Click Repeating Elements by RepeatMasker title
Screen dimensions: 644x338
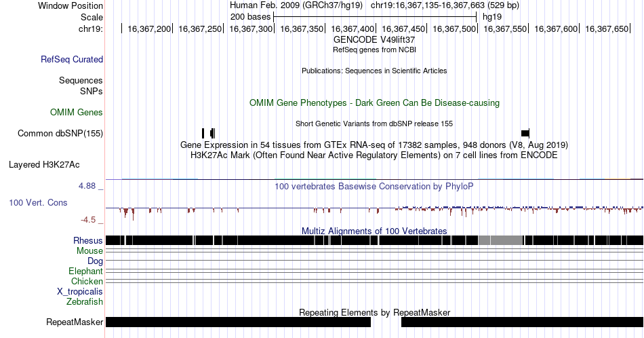(374, 312)
